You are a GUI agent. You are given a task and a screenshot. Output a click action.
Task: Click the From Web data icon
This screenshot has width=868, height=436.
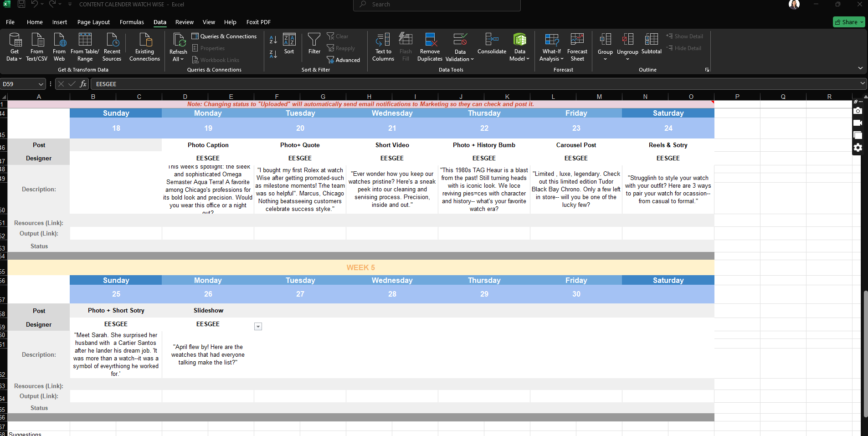click(59, 47)
